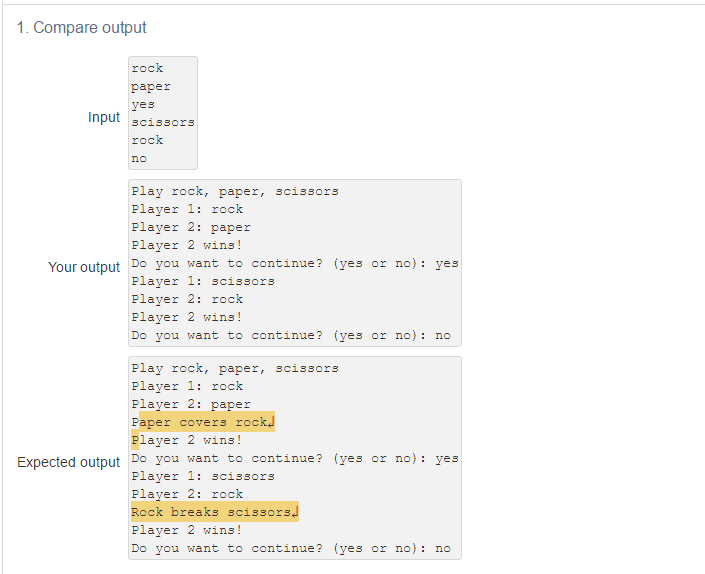Click "scissors" line in the Input box
705x574 pixels.
coord(163,122)
